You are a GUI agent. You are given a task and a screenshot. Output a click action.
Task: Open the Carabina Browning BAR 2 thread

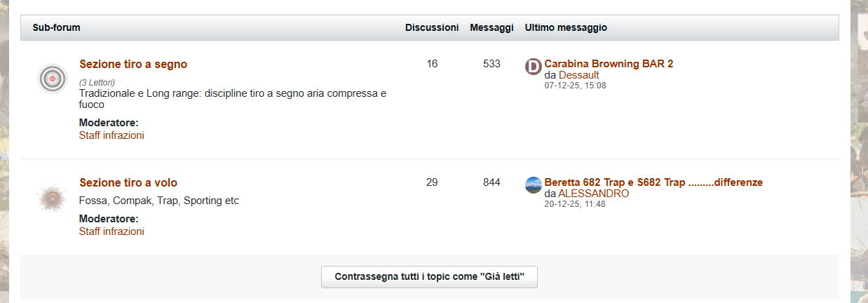[609, 64]
